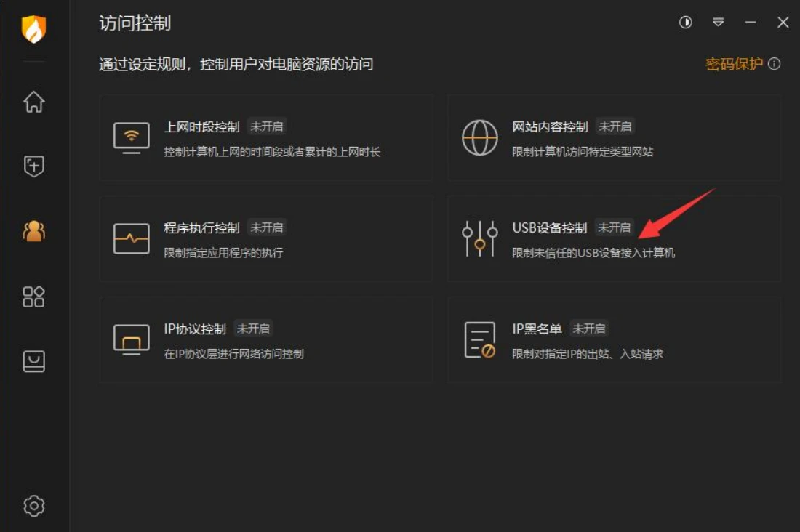Screen dimensions: 800x532
Task: Click description 控制计算机上网的时间段或者累计的上网时长
Action: (272, 151)
